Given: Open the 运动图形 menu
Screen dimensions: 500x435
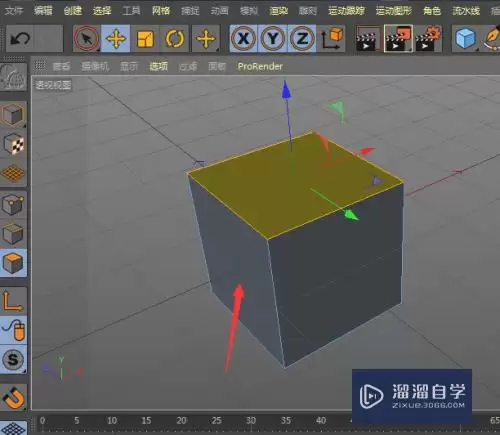Looking at the screenshot, I should click(394, 11).
